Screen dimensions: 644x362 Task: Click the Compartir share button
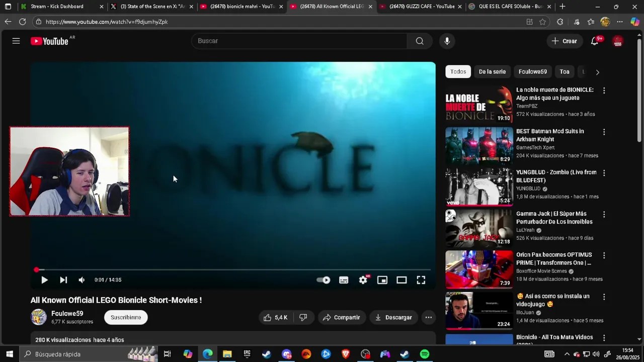tap(342, 317)
